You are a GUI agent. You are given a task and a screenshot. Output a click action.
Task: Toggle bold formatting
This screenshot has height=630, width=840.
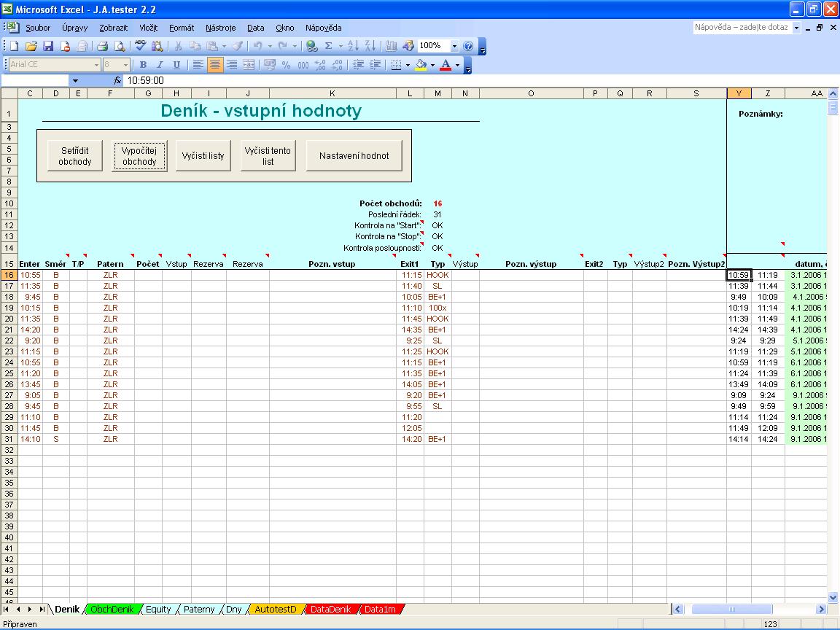point(143,65)
